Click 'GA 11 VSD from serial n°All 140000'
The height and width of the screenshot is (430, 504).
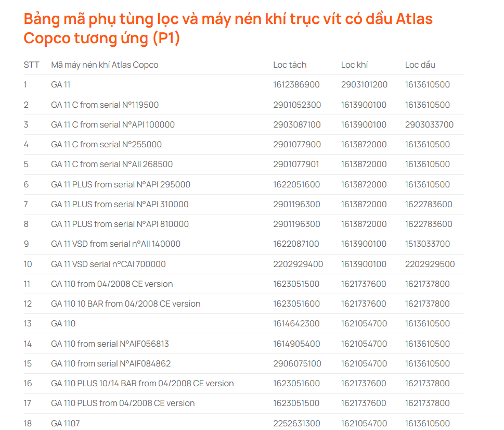(x=115, y=244)
